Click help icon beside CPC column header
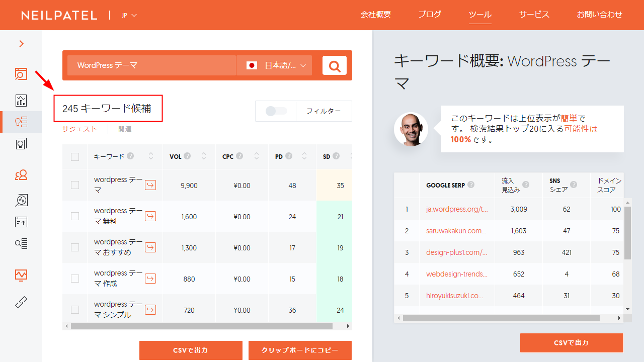The height and width of the screenshot is (362, 644). pos(239,156)
